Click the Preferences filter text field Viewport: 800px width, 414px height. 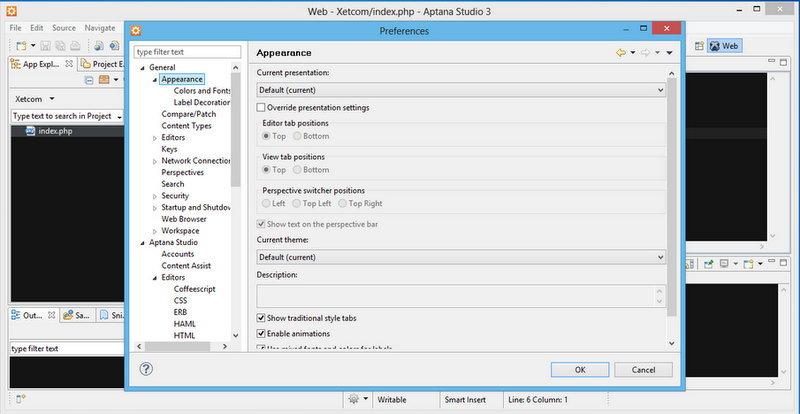pos(187,52)
